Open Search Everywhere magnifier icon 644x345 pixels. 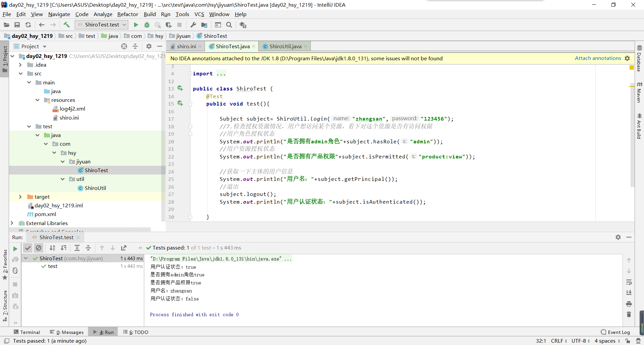tap(229, 25)
